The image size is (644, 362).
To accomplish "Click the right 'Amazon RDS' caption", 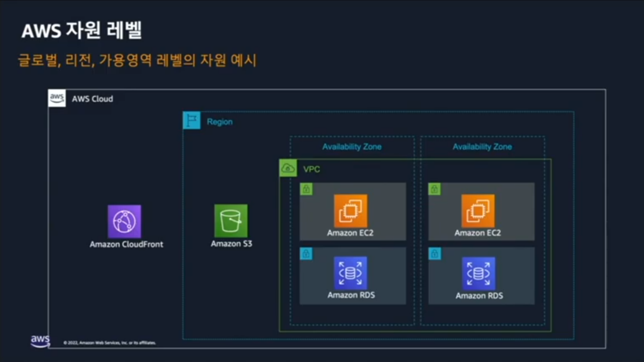I will tap(479, 295).
